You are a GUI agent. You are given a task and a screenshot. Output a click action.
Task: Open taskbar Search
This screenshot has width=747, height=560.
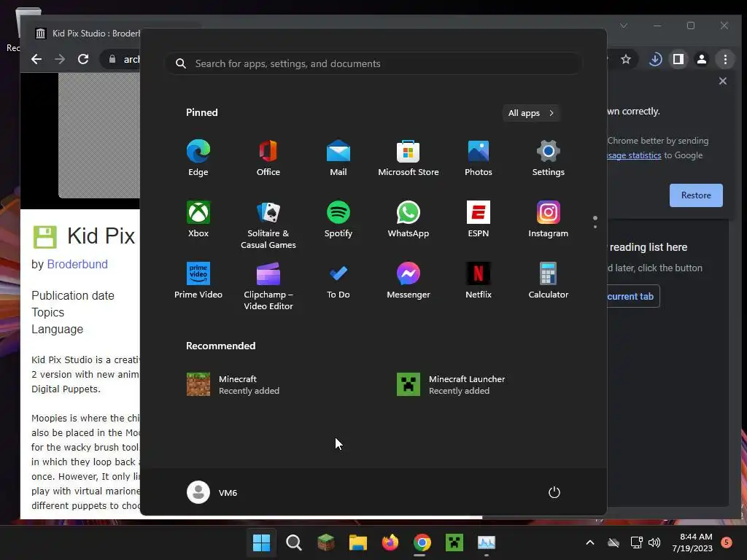pos(294,542)
